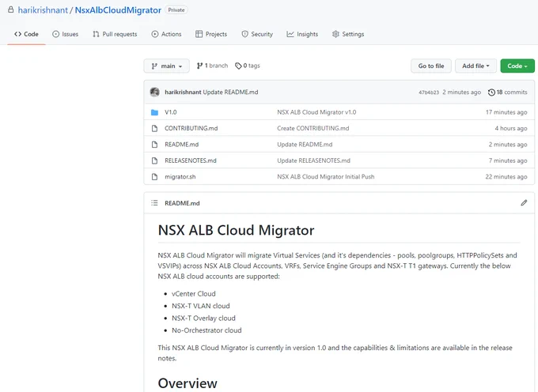Click README.md title in readme header
The width and height of the screenshot is (538, 392).
click(182, 203)
